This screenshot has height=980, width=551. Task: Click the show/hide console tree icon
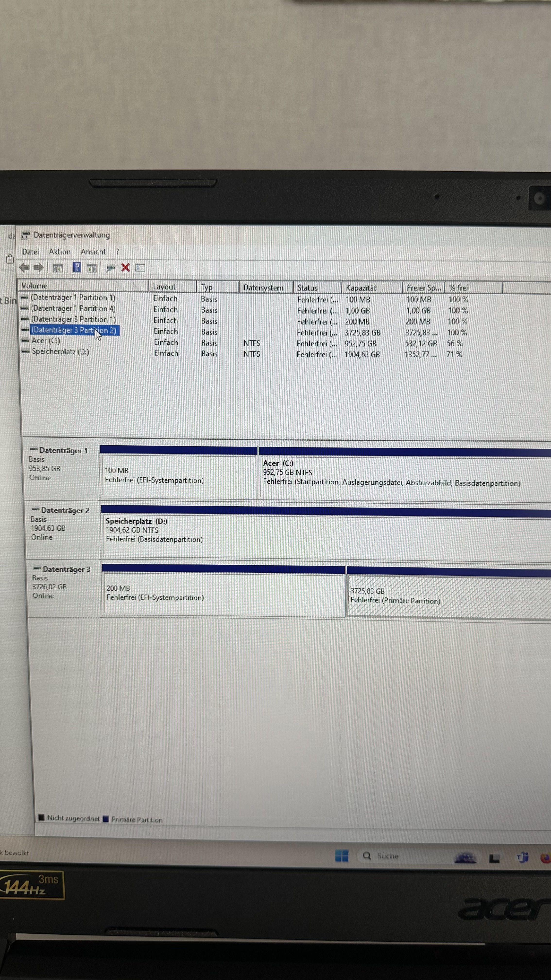point(57,268)
